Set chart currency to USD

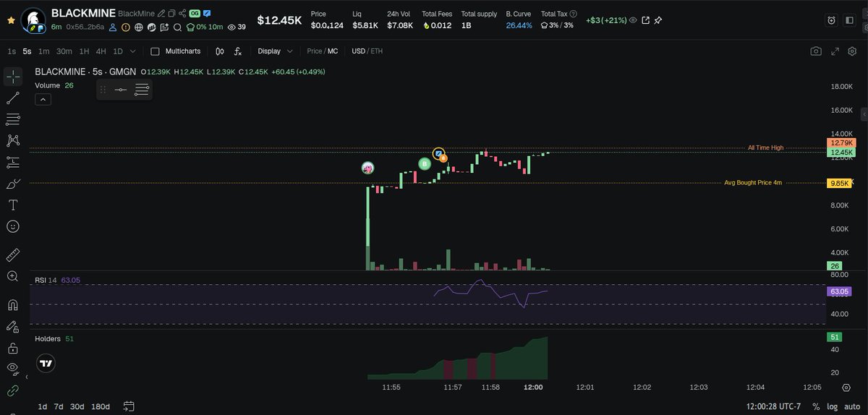click(358, 51)
